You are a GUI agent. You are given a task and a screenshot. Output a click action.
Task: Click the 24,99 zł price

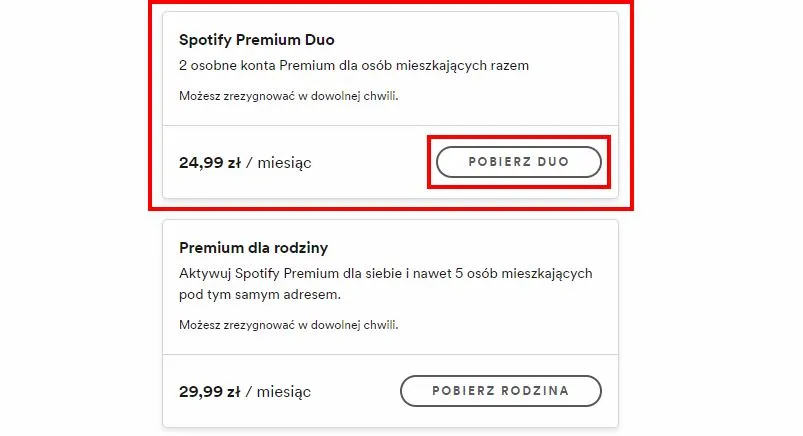pos(207,162)
